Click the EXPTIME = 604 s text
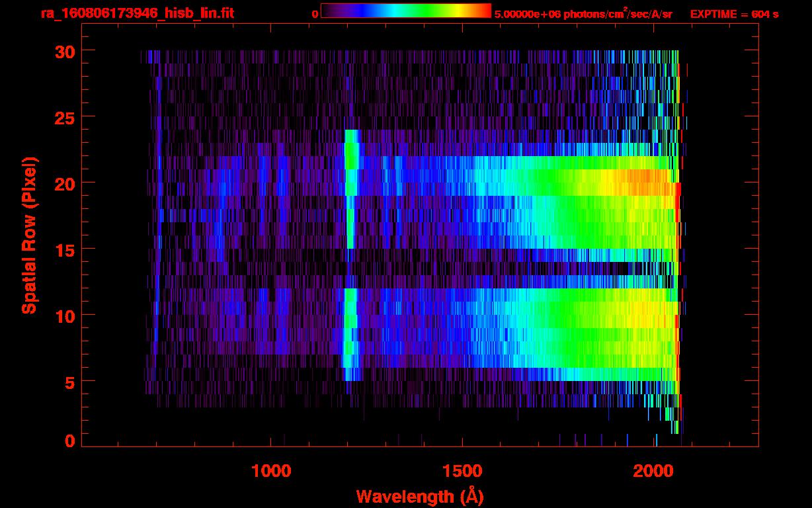Screen dimensions: 812x508 [x=734, y=14]
